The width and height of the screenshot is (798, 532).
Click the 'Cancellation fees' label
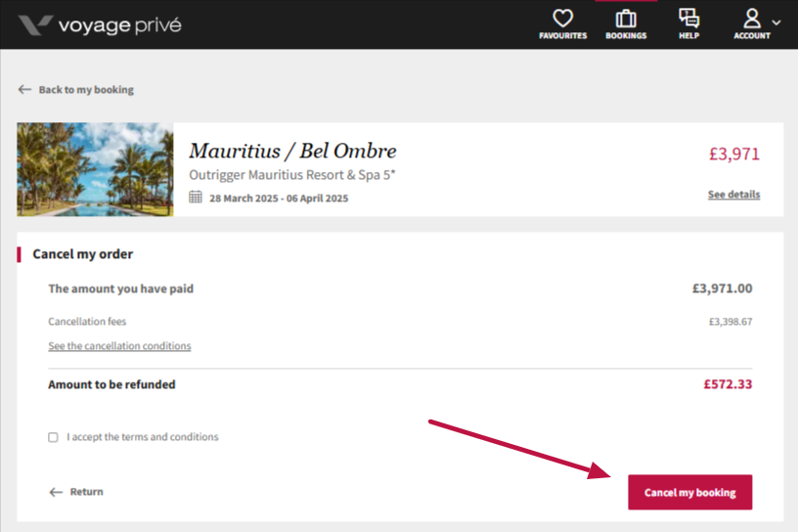[87, 321]
